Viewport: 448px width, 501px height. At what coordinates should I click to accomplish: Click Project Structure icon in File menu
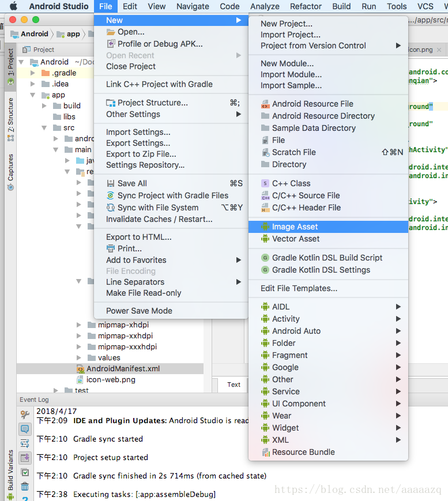pos(111,103)
